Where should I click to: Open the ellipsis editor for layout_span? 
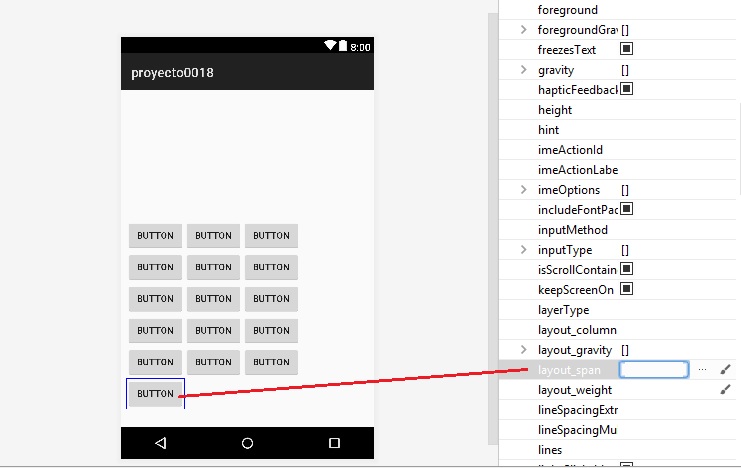[x=702, y=370]
